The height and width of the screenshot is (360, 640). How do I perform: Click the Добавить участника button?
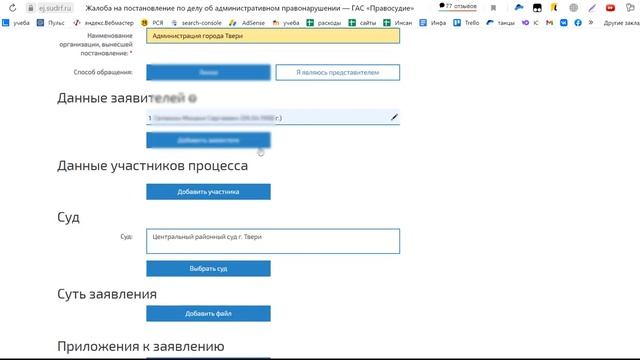[x=208, y=192]
